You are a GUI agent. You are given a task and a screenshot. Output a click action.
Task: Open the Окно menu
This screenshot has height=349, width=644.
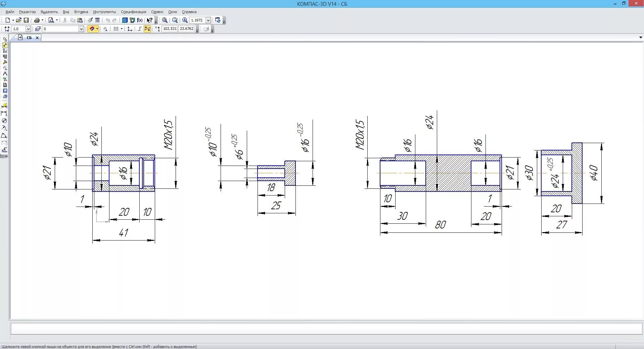coord(173,12)
